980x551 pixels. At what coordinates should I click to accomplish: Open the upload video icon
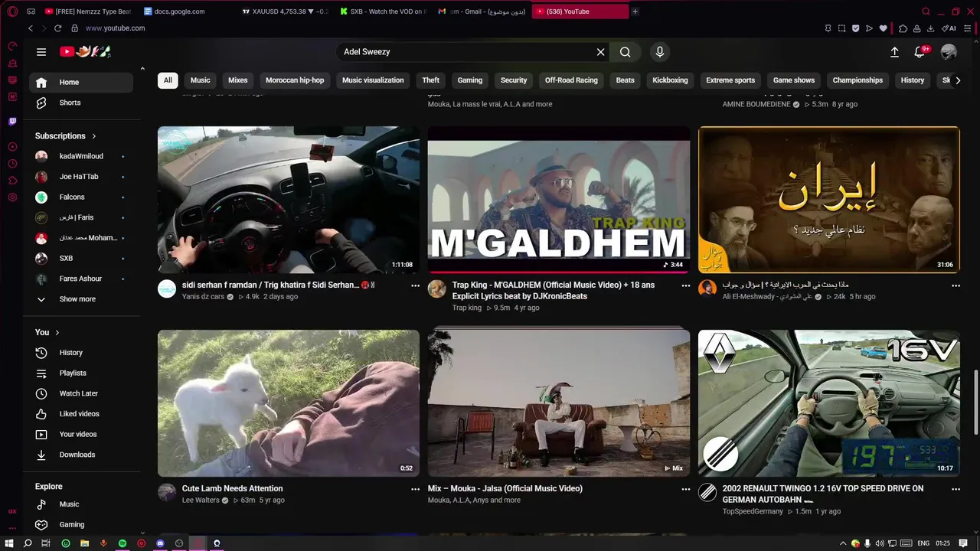point(894,52)
